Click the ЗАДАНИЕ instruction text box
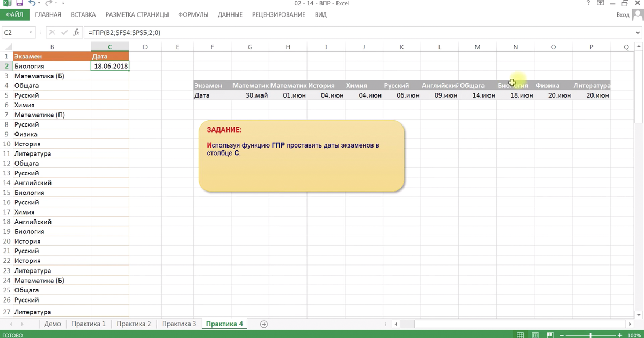Viewport: 644px width, 338px height. (x=301, y=156)
